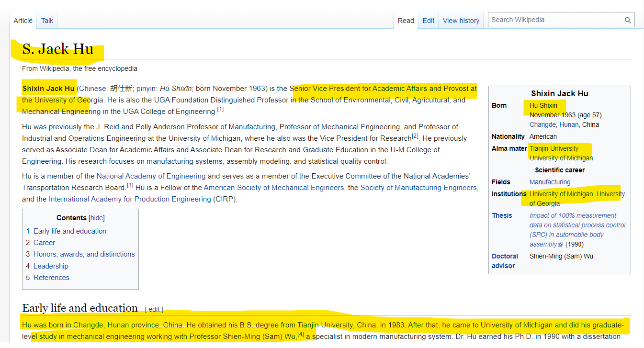Click the S. Jack Hu page heading

[58, 49]
